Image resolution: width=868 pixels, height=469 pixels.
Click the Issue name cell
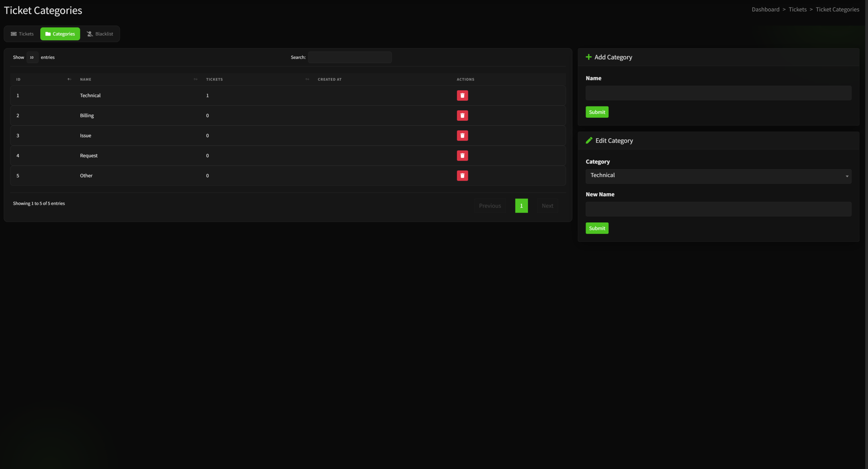(85, 135)
